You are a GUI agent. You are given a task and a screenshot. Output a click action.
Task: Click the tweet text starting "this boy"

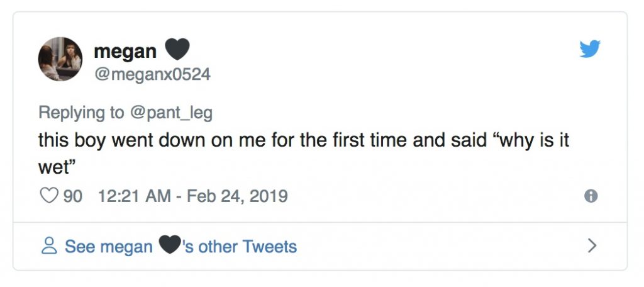189,139
